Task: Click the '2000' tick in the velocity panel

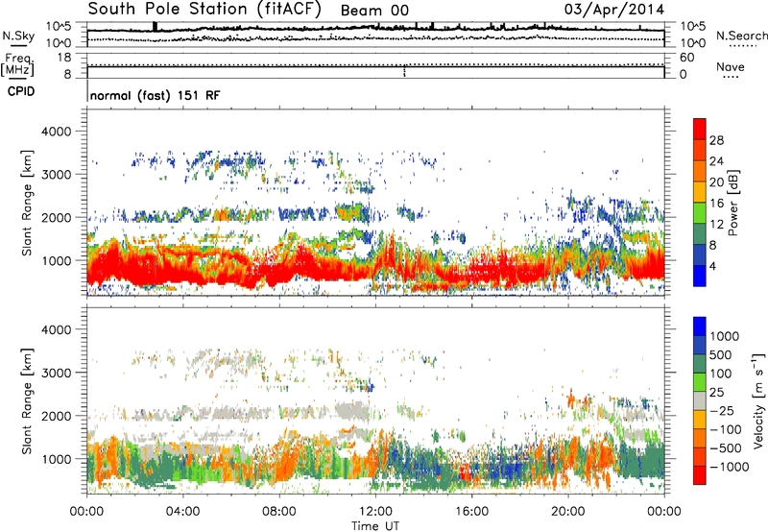Action: (56, 416)
